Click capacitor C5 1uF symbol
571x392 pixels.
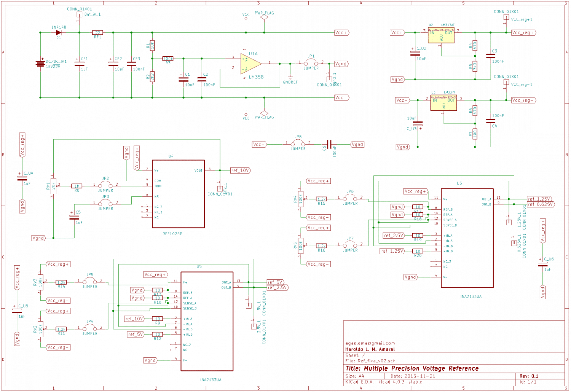point(74,217)
